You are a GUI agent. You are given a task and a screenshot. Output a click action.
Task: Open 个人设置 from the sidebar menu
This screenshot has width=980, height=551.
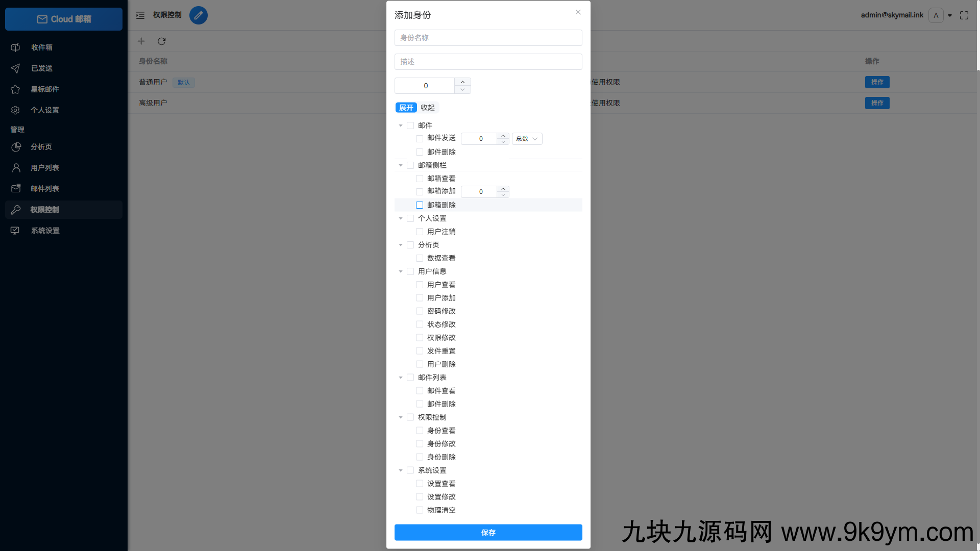click(45, 110)
